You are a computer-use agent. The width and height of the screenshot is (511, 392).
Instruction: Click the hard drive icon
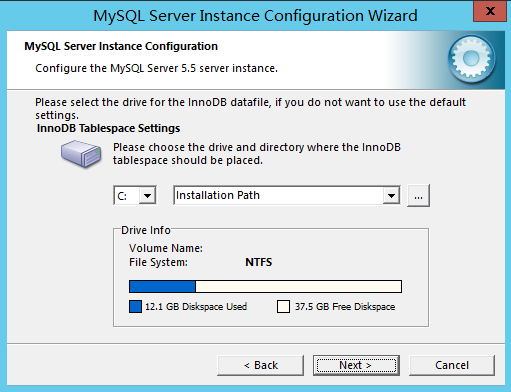pos(81,153)
